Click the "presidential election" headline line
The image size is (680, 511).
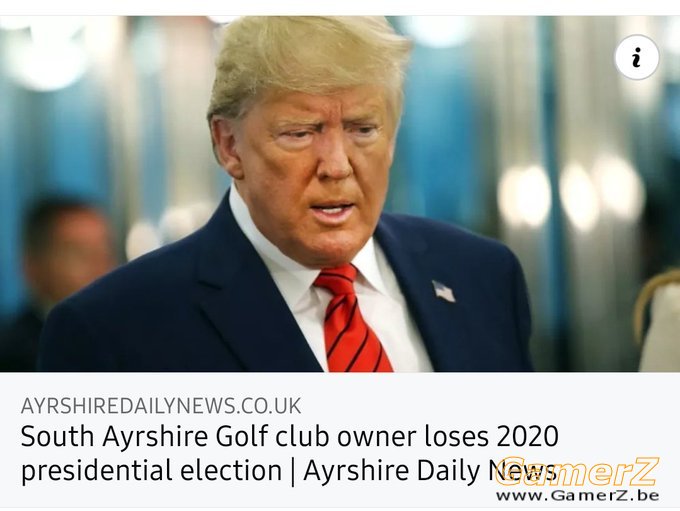tap(151, 471)
